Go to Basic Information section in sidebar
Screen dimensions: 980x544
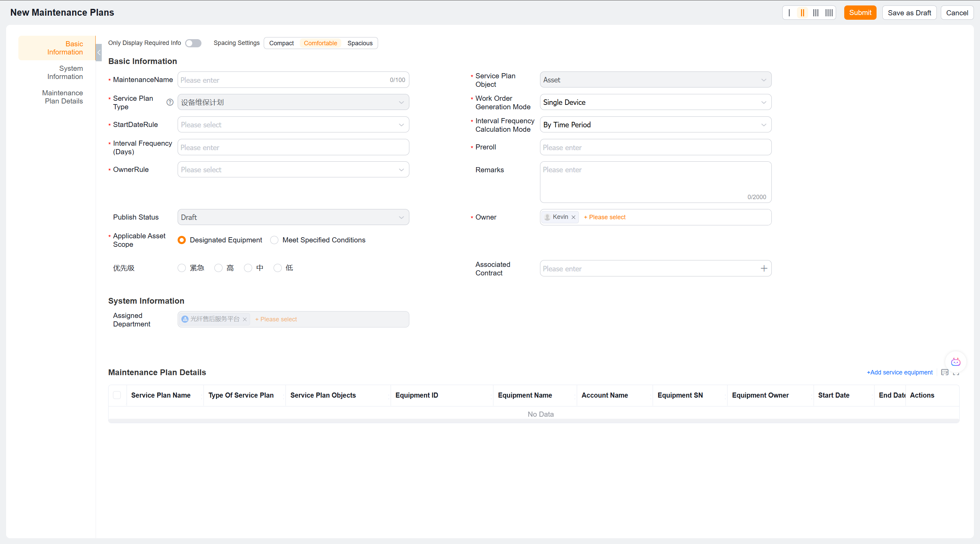tap(57, 48)
